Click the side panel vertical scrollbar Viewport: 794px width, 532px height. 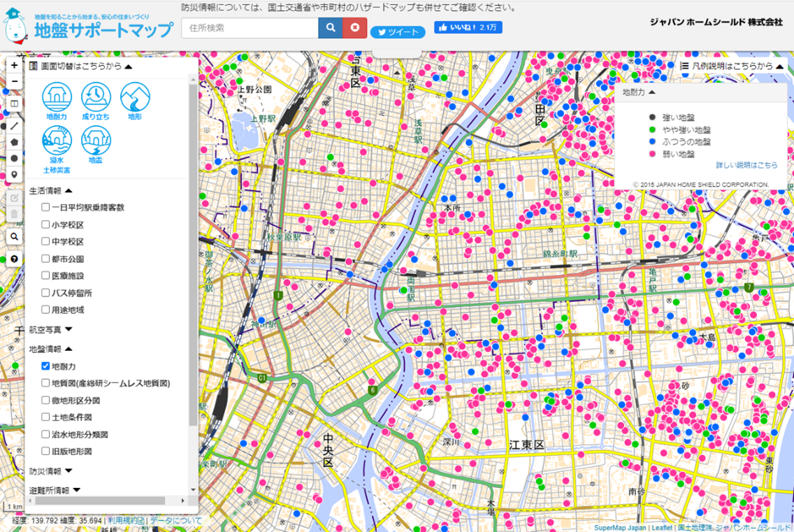coord(193,255)
